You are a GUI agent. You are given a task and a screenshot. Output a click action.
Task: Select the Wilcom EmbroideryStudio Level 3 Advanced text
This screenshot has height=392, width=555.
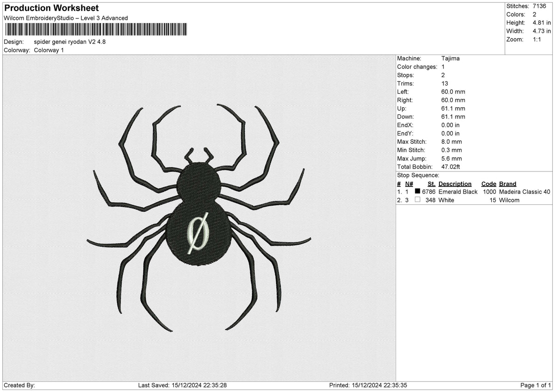tap(66, 18)
